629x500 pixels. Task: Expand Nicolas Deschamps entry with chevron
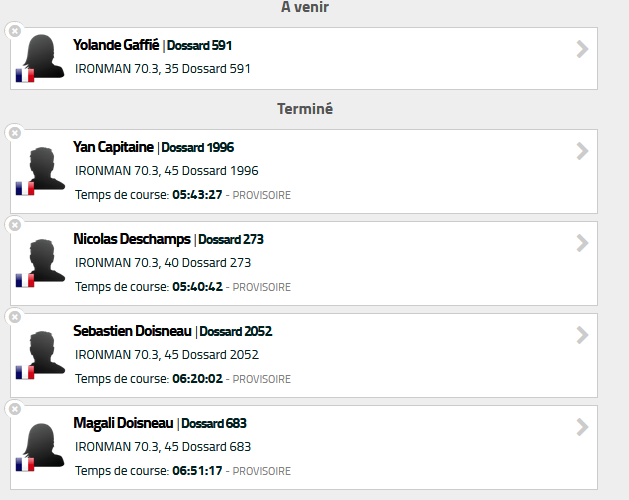coord(582,243)
